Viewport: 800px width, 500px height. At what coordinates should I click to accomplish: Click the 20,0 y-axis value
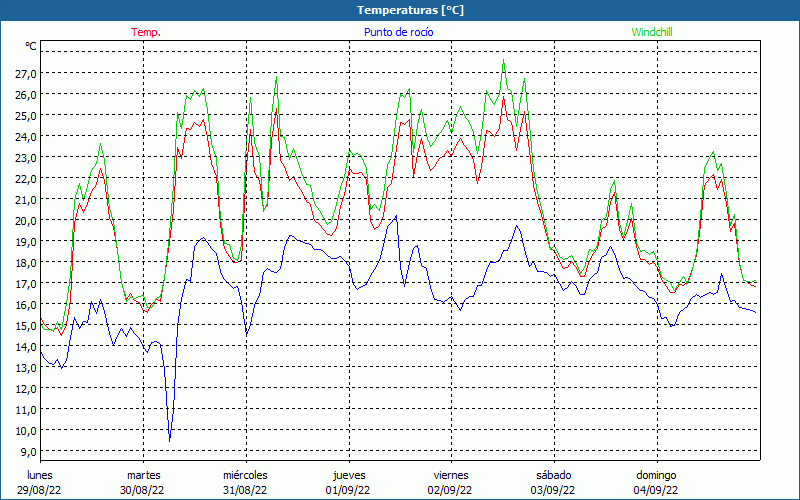click(26, 220)
